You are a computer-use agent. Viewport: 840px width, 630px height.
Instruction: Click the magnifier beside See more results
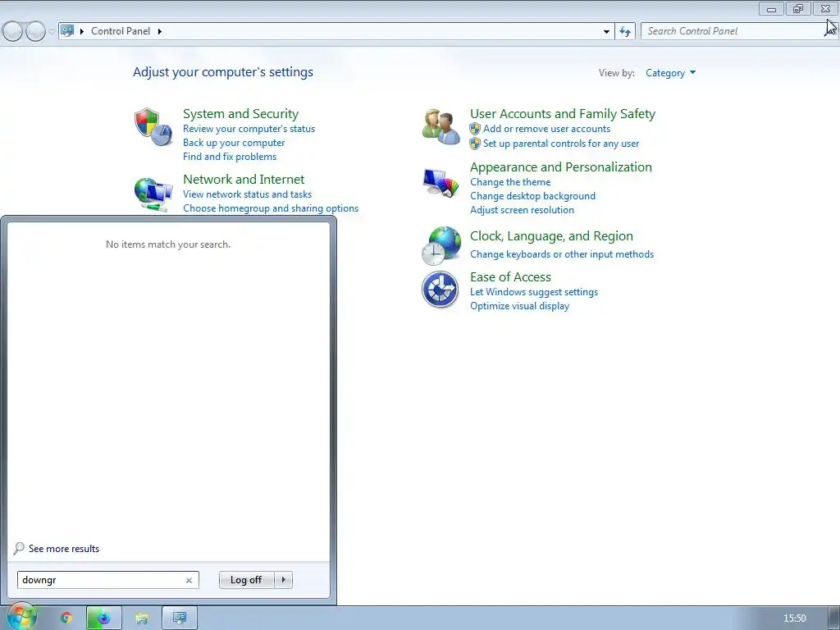pos(19,549)
